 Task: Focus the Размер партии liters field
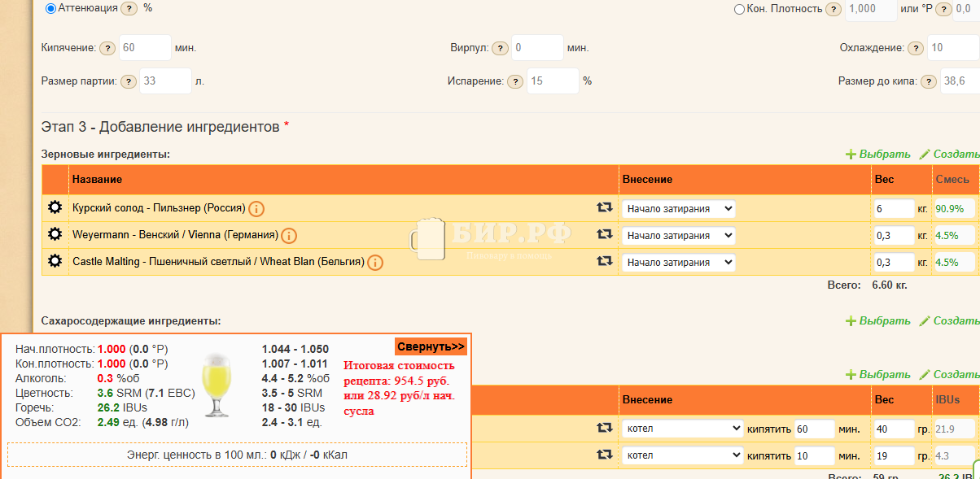click(166, 81)
